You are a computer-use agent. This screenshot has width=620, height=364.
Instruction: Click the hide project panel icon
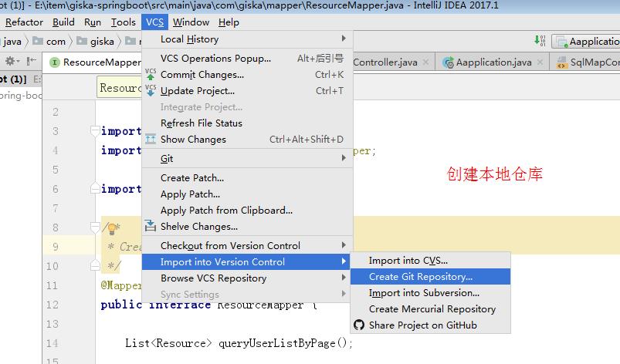[x=31, y=61]
